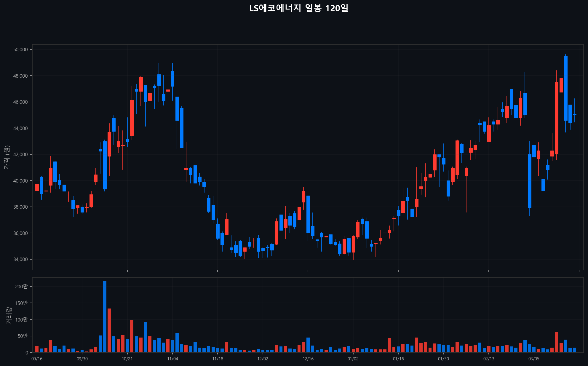Click the 01/30 date marker
Image resolution: width=588 pixels, height=366 pixels.
click(x=443, y=359)
